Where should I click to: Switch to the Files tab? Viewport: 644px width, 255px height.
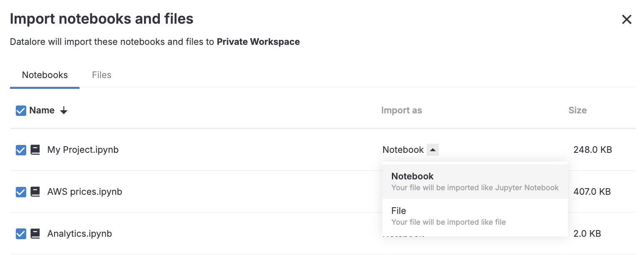point(102,75)
